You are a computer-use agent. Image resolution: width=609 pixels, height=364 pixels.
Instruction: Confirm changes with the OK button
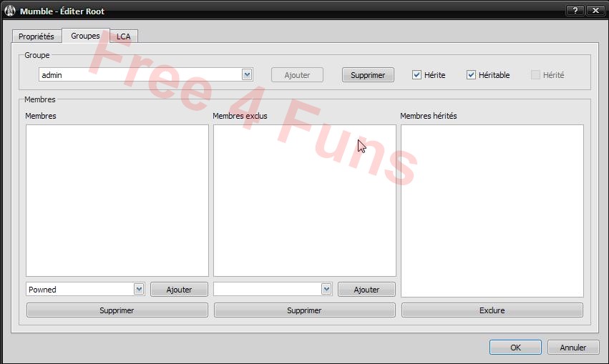coord(515,348)
